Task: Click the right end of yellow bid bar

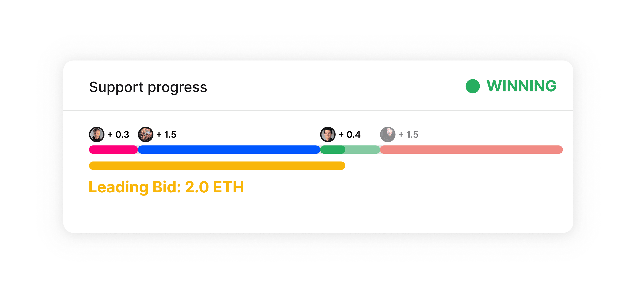Action: pyautogui.click(x=342, y=166)
